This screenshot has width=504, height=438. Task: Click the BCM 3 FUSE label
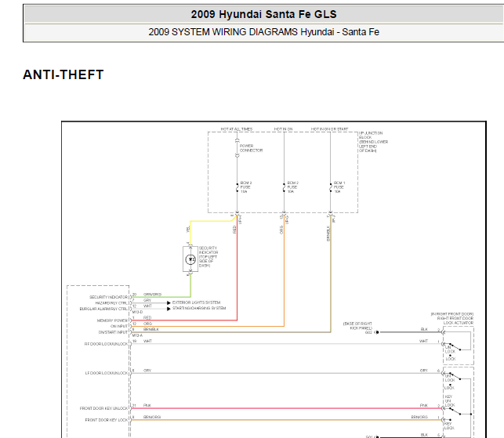pyautogui.click(x=246, y=187)
